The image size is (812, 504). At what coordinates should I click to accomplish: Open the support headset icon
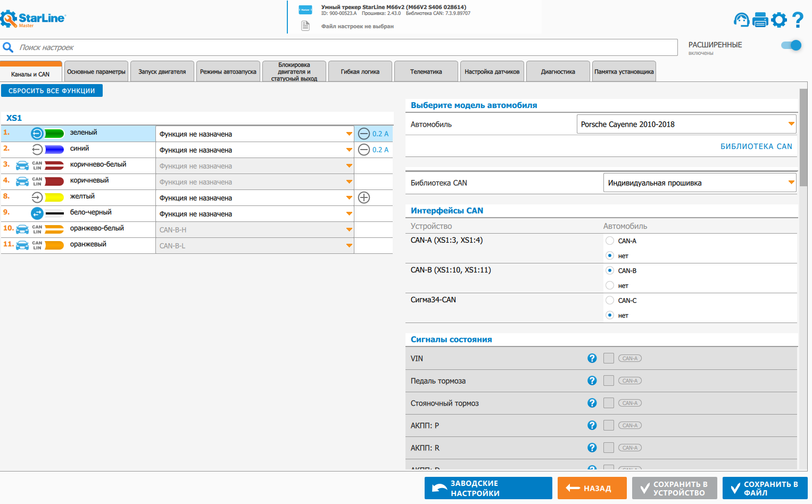click(741, 20)
